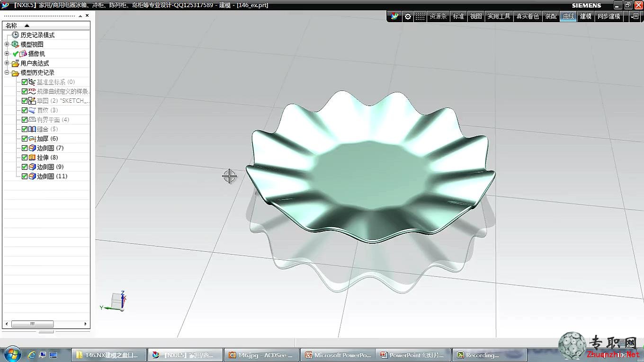This screenshot has width=644, height=362.
Task: Select the 边倒圆 (9) edge blend icon
Action: (32, 167)
